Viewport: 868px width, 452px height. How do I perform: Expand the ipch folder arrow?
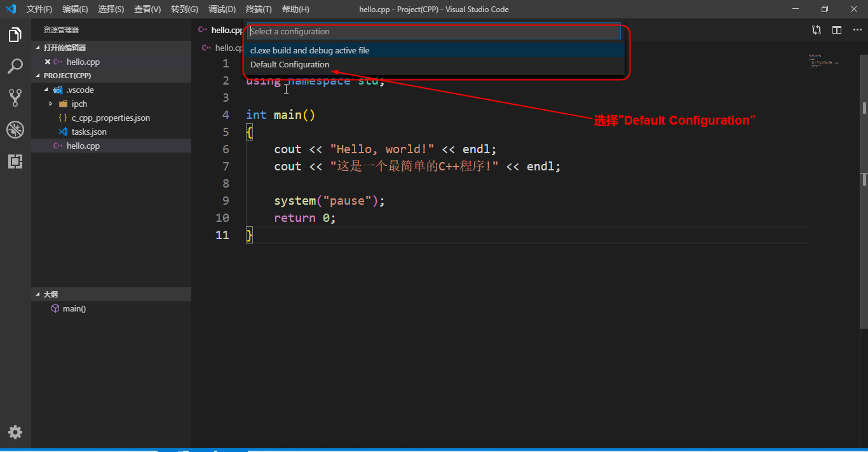(51, 104)
